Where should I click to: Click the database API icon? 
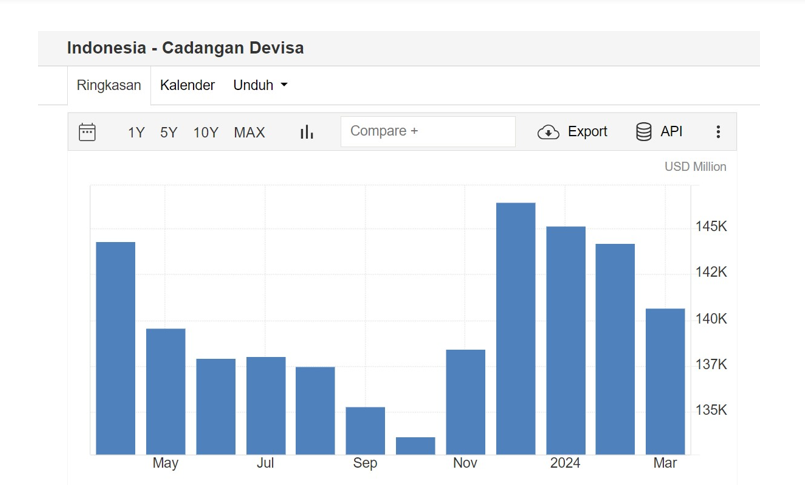pyautogui.click(x=644, y=132)
